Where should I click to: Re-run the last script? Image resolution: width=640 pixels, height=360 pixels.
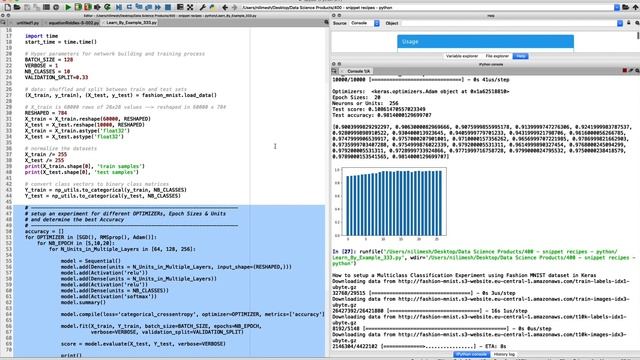coord(107,7)
